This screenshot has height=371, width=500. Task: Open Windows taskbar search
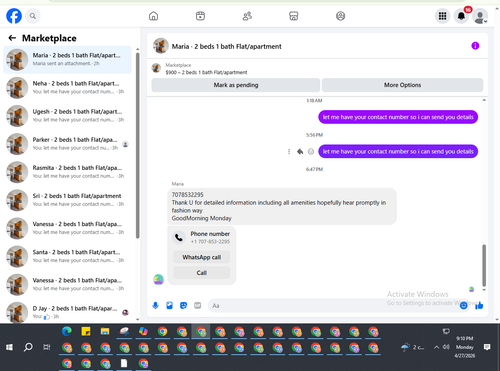(28, 347)
